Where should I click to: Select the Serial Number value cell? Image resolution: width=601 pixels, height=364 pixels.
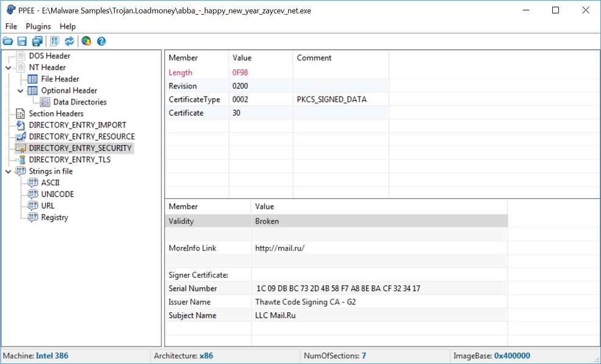(380, 288)
